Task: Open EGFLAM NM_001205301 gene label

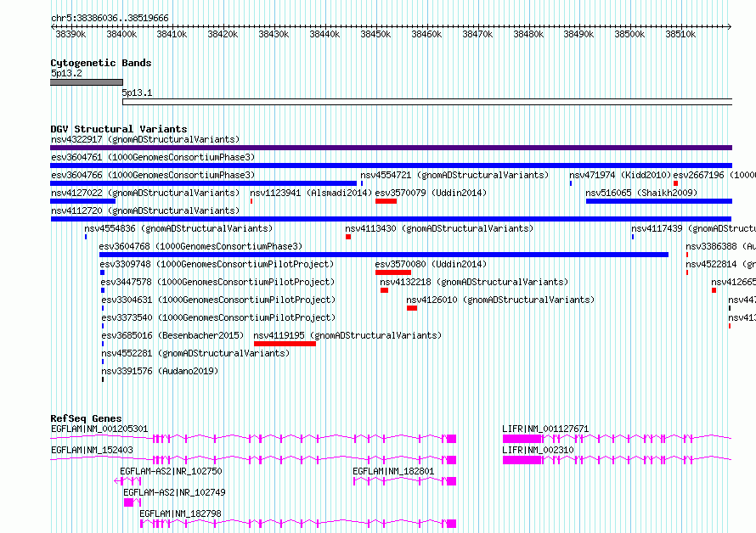Action: tap(99, 429)
